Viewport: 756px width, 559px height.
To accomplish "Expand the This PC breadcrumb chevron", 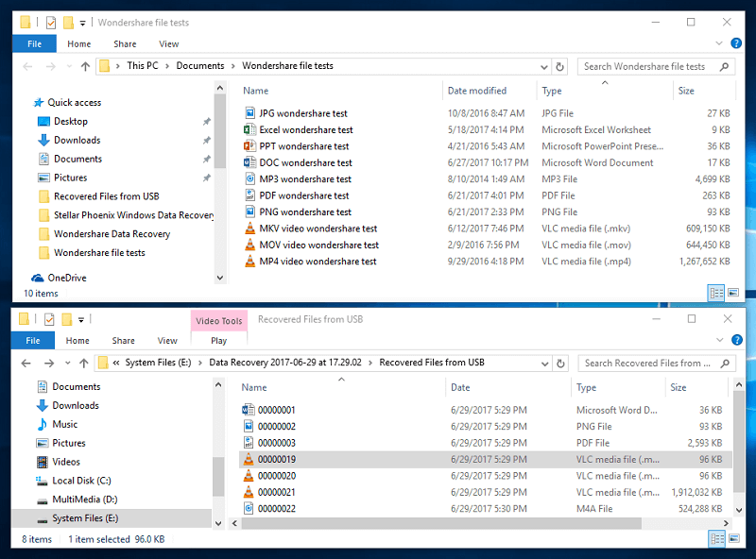I will 167,66.
